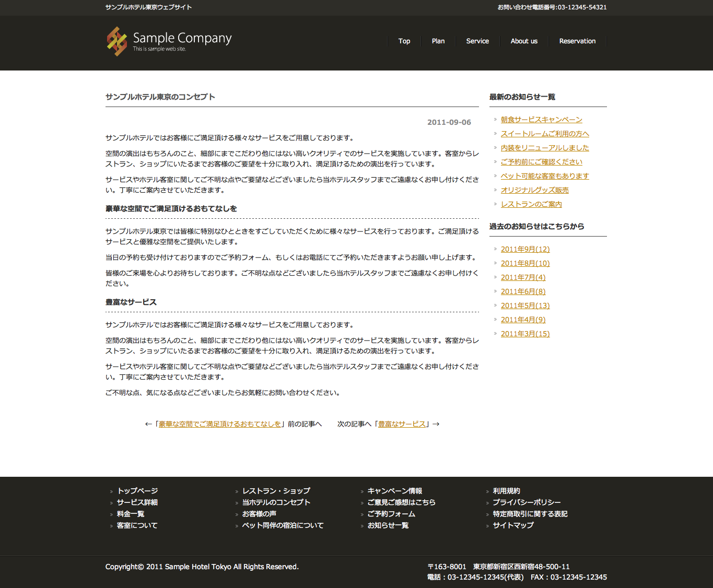Go to the Plan navigation item
Image resolution: width=713 pixels, height=588 pixels.
(x=438, y=41)
